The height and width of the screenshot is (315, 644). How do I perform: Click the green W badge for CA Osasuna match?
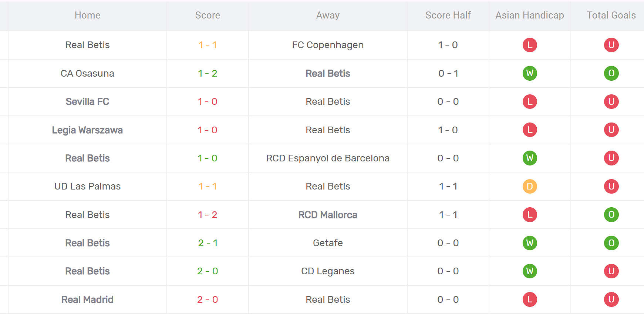point(530,73)
